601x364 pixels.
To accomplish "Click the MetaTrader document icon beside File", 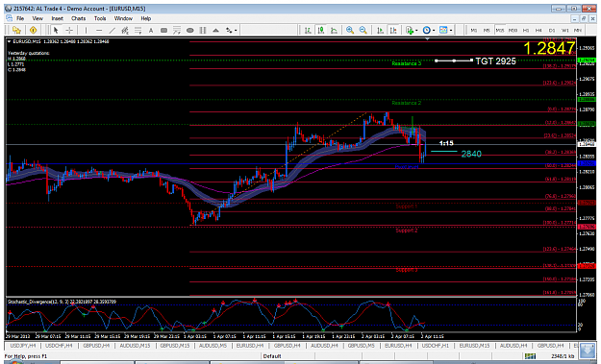I will click(9, 18).
